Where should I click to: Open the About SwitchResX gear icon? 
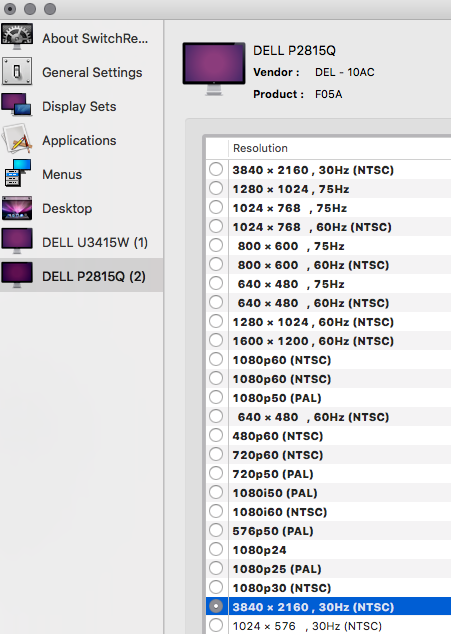click(x=17, y=37)
